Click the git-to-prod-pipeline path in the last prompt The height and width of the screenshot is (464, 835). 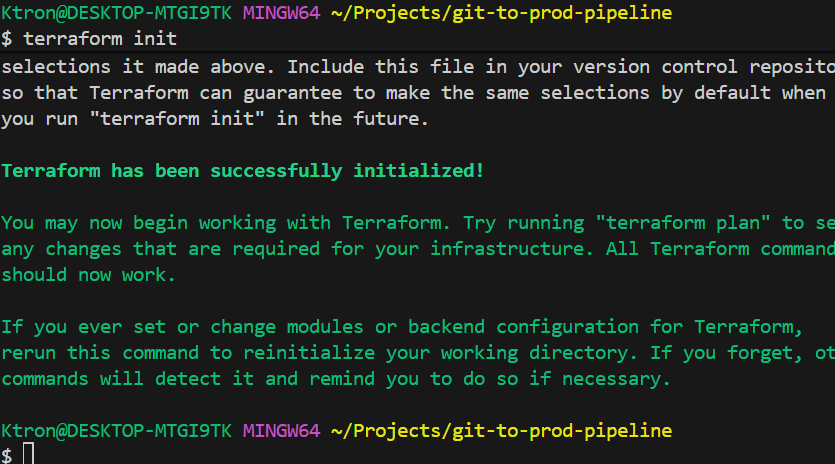click(501, 431)
